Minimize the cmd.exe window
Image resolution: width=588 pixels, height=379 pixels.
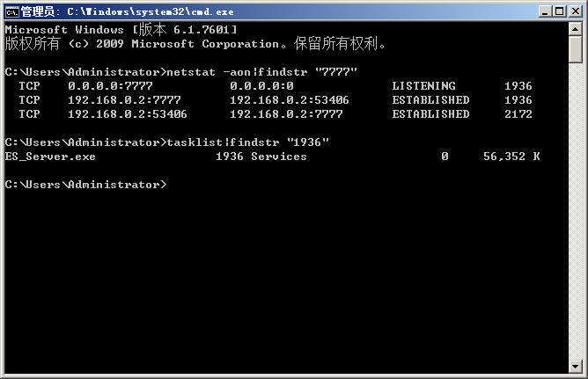(x=543, y=11)
